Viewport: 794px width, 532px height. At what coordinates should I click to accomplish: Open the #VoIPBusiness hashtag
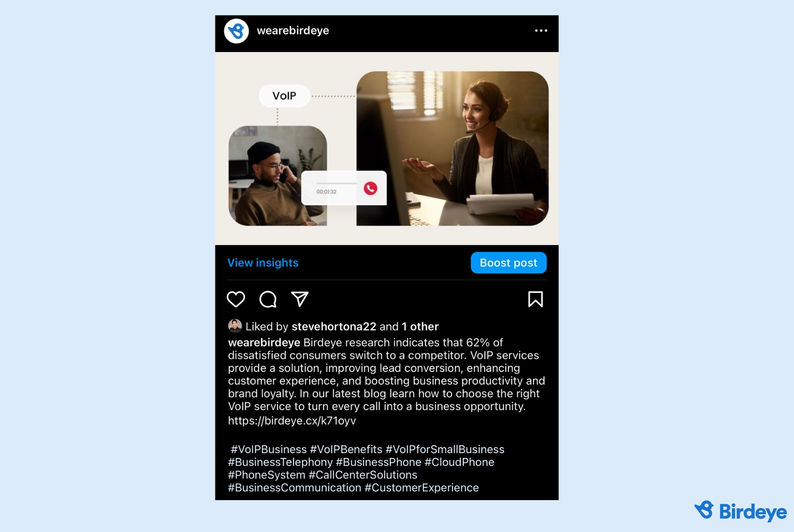[269, 450]
